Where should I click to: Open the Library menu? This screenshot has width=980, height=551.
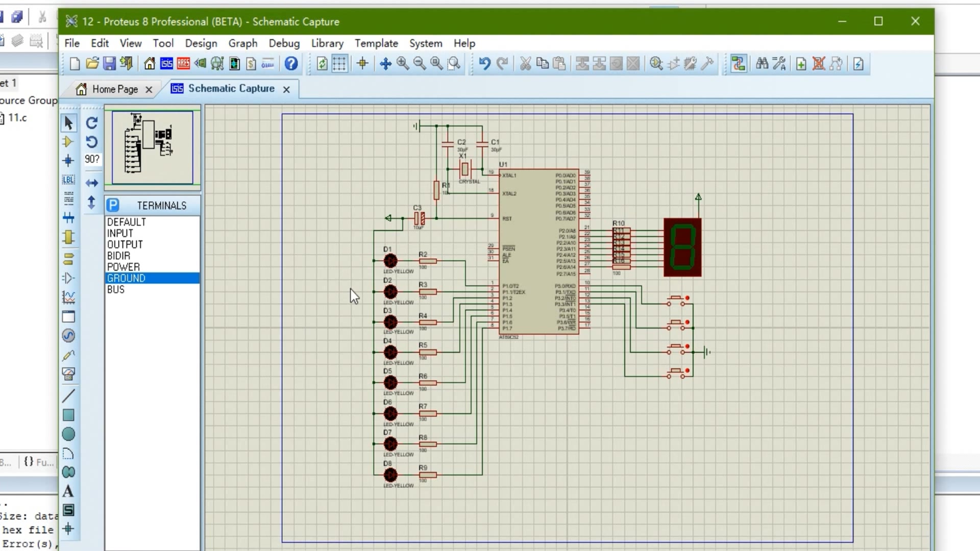327,43
